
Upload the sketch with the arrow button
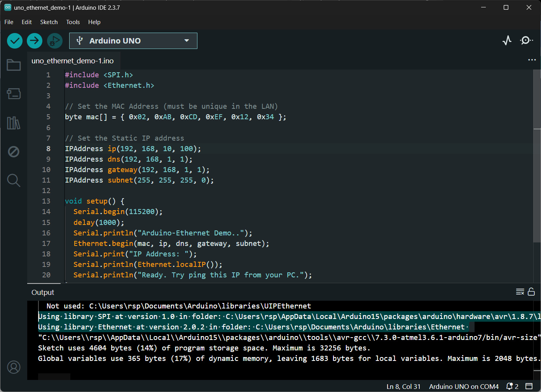[x=35, y=41]
